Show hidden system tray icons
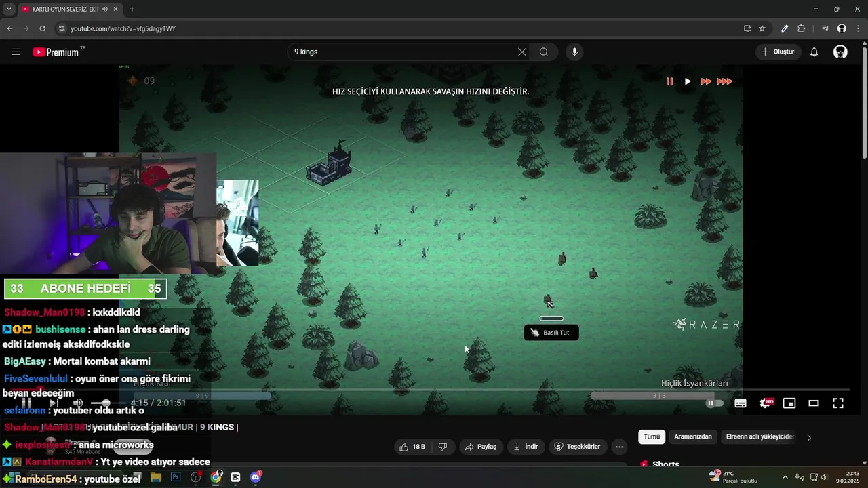Viewport: 868px width, 488px height. 785,477
